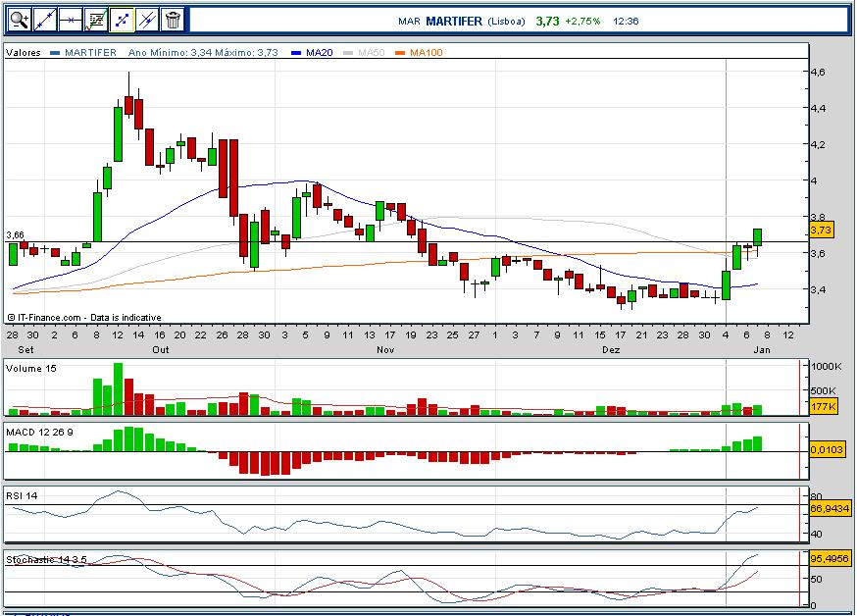Click the blue MA20 legend swatch
857x616 pixels.
click(x=296, y=53)
